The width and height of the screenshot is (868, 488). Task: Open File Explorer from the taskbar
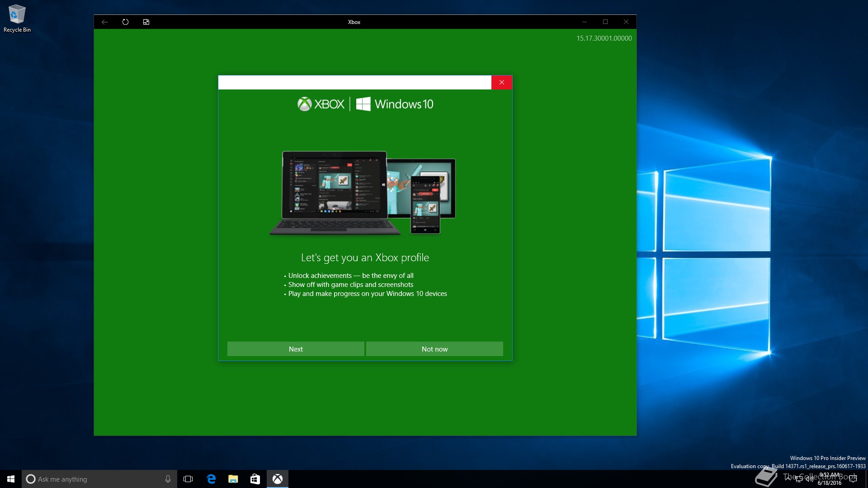click(233, 479)
